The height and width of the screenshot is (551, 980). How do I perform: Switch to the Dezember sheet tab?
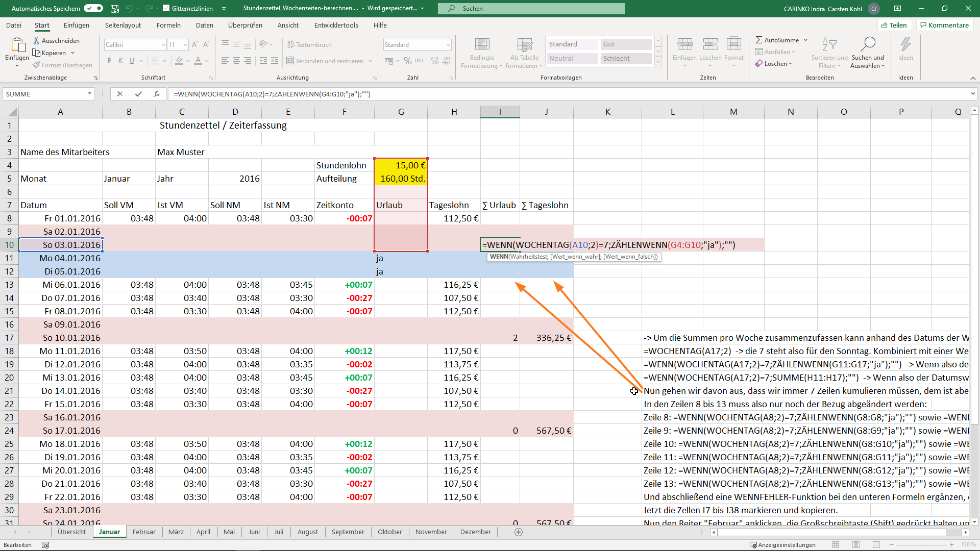pos(475,532)
